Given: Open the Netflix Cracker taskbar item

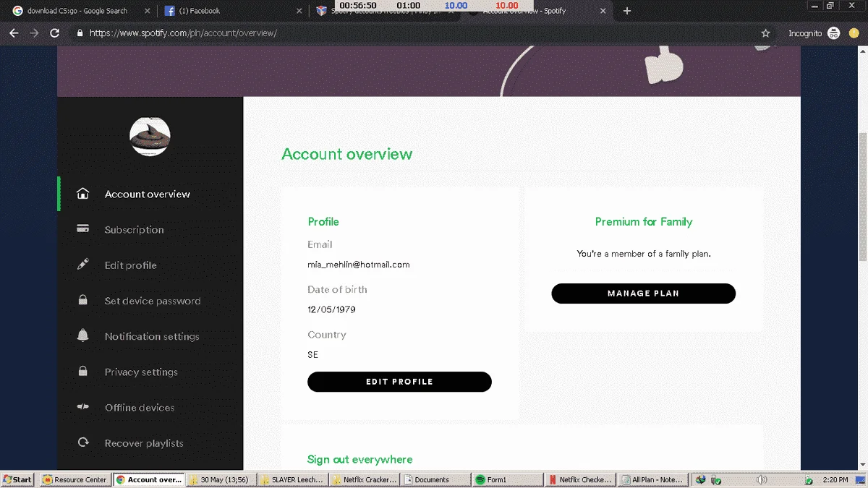Looking at the screenshot, I should tap(365, 479).
